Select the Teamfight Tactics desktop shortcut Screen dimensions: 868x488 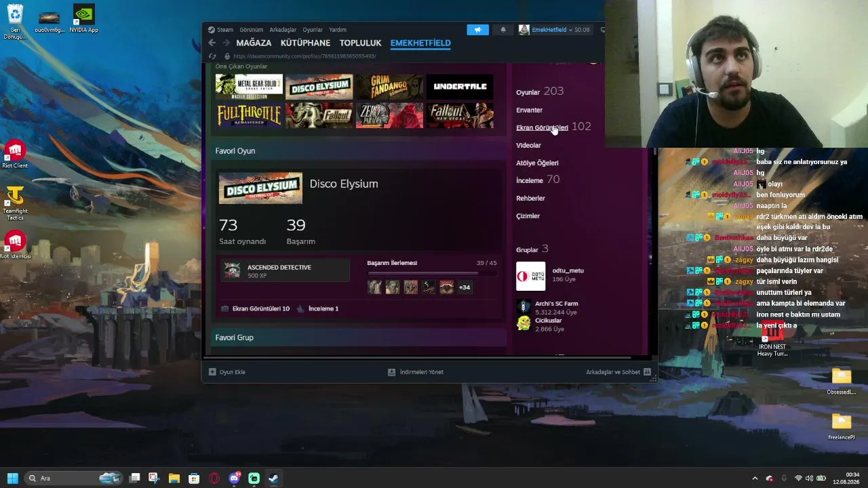click(15, 203)
